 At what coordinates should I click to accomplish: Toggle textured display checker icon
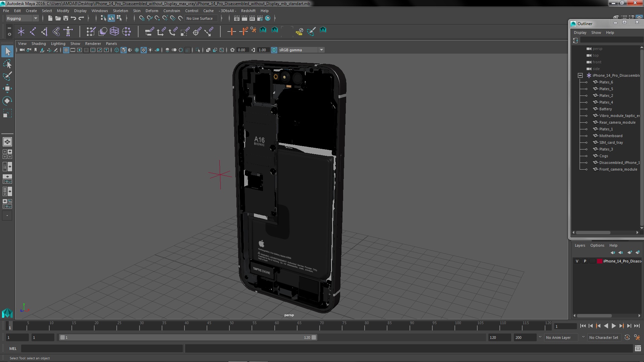144,50
